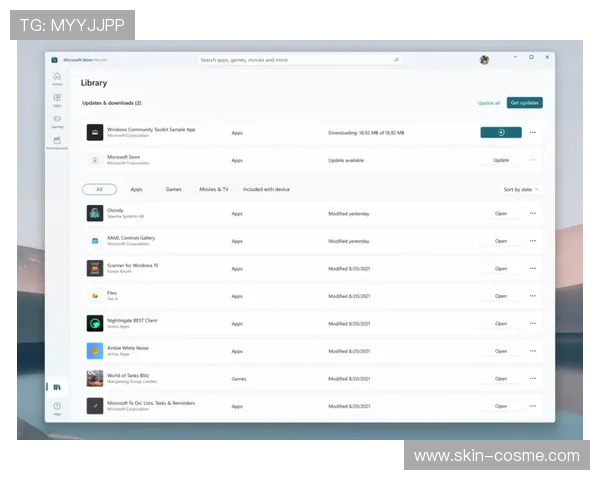
Task: Click the Microsoft To Do: Lists, Tasks & Reminders name
Action: click(x=151, y=403)
